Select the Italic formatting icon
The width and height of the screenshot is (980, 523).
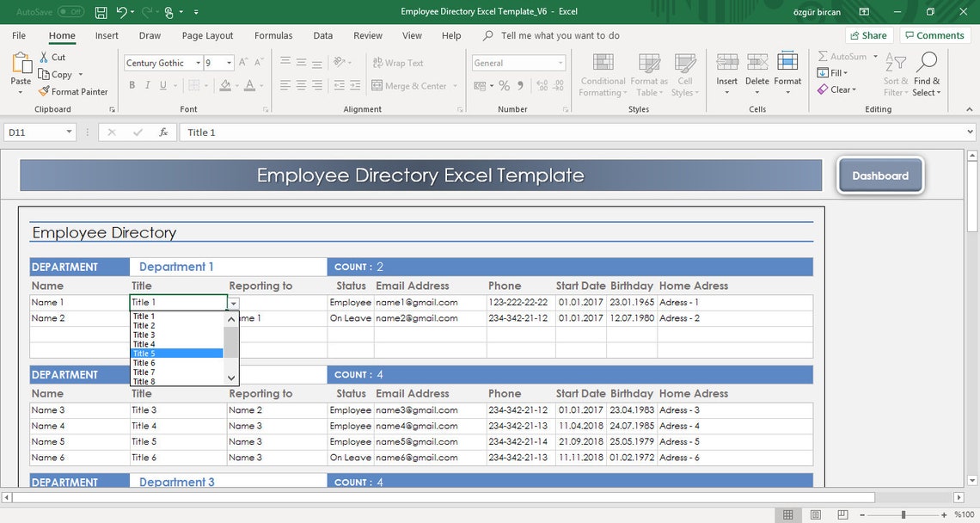146,84
